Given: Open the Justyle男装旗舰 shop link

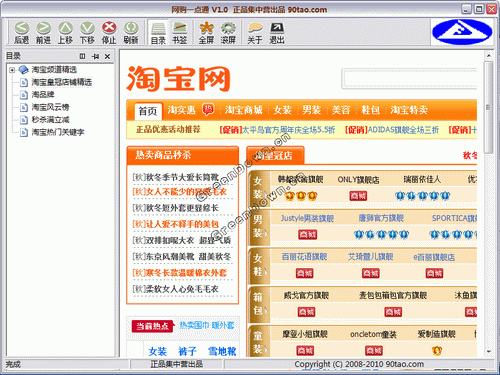Looking at the screenshot, I should coord(307,218).
